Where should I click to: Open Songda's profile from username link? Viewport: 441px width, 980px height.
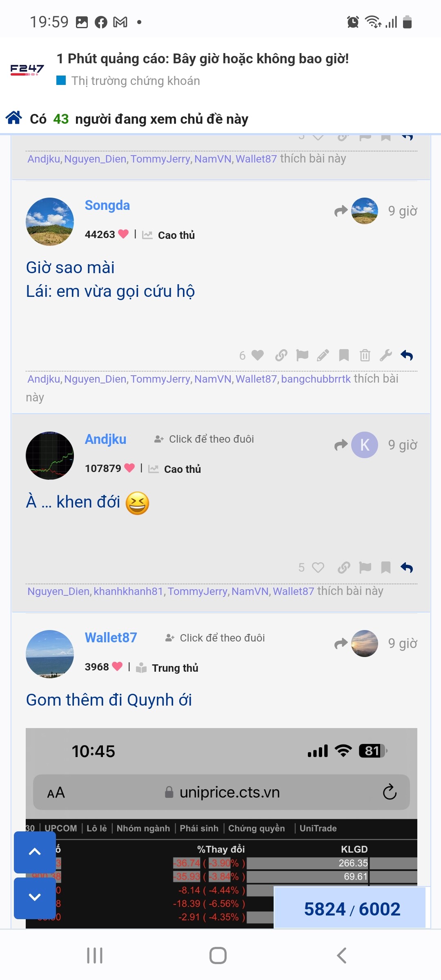(107, 205)
